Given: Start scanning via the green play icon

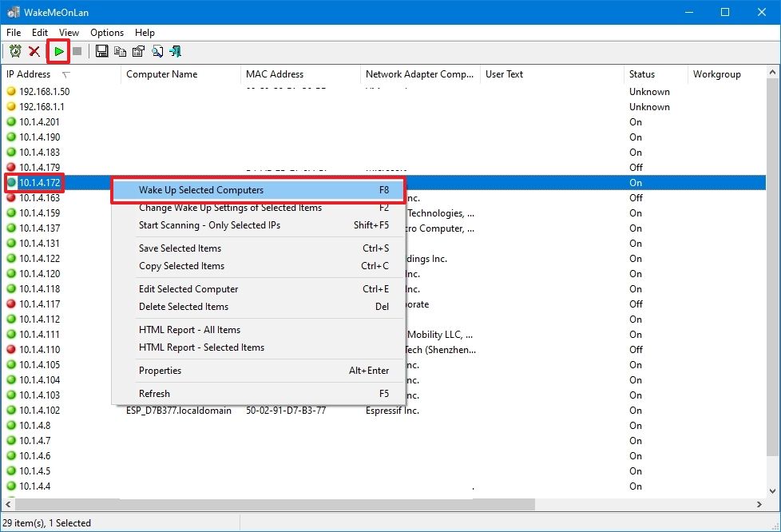Looking at the screenshot, I should click(x=58, y=50).
